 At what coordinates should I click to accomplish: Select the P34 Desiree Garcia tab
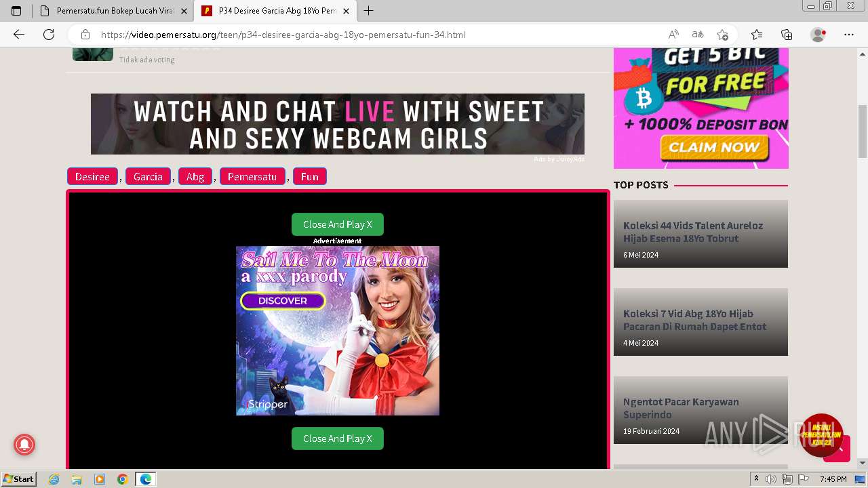coord(275,11)
